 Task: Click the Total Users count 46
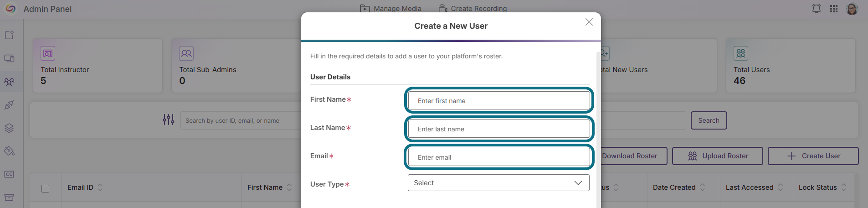click(740, 81)
